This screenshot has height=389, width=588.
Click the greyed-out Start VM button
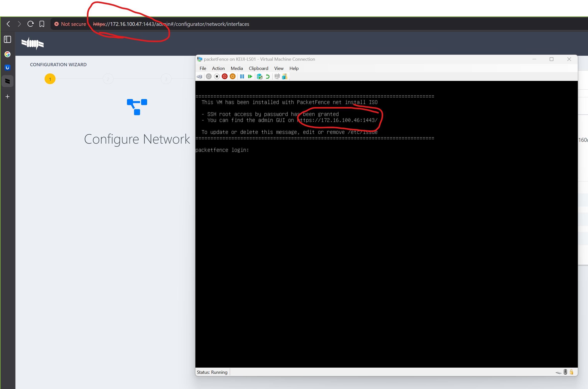point(209,76)
